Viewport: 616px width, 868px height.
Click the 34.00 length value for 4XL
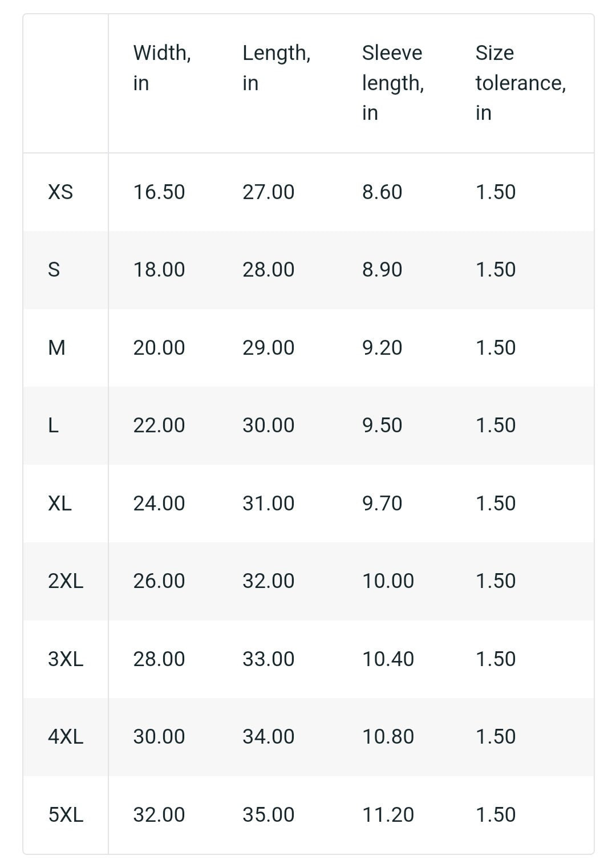269,737
